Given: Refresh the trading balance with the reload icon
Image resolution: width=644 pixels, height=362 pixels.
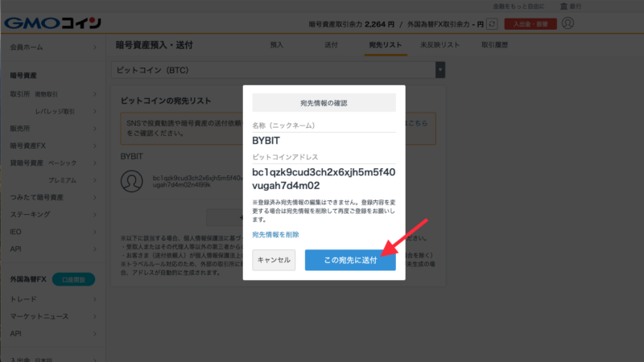Looking at the screenshot, I should pyautogui.click(x=492, y=24).
